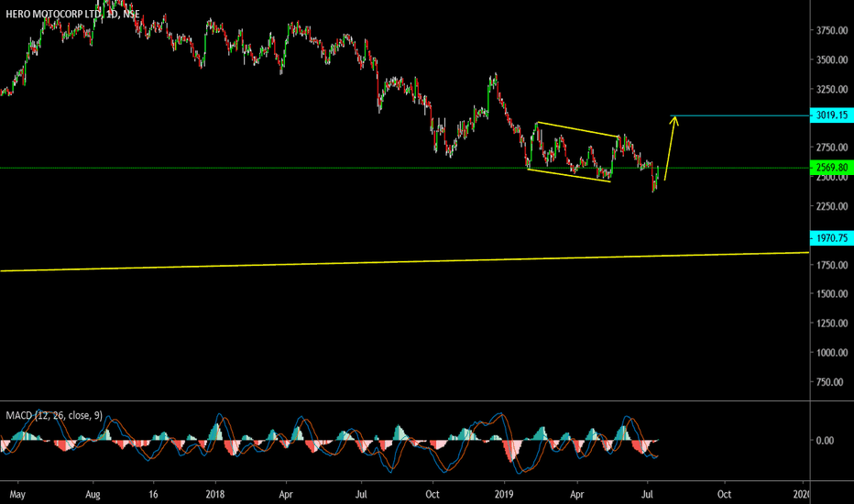
Task: Select the 1970.75 cyan price label
Action: pos(832,238)
